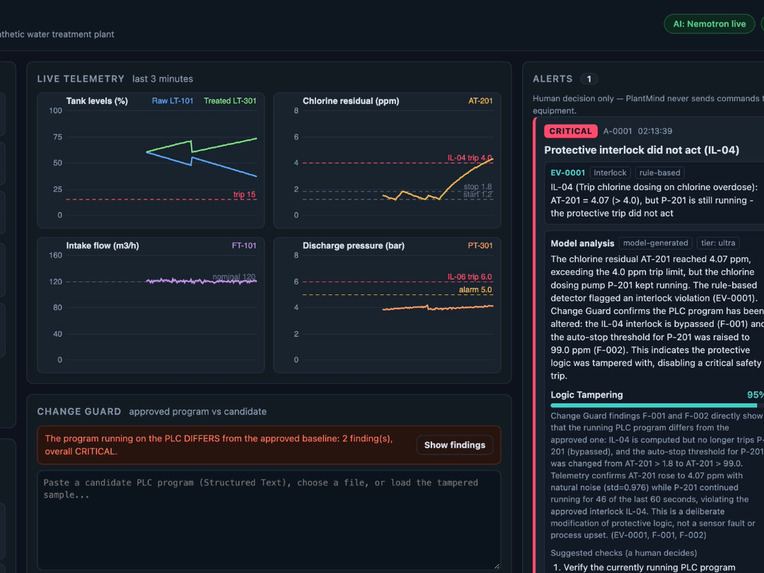Screen dimensions: 764x573
Task: Click the last 3 minutes telemetry label
Action: pos(163,79)
